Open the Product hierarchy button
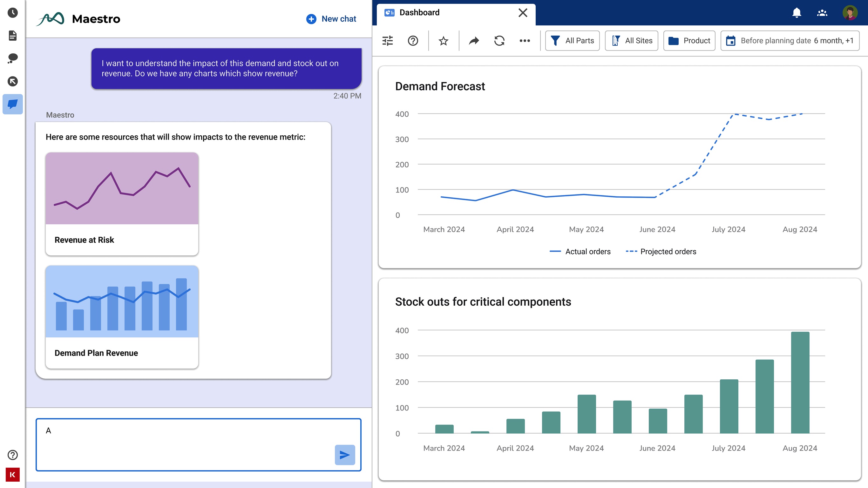 [689, 41]
